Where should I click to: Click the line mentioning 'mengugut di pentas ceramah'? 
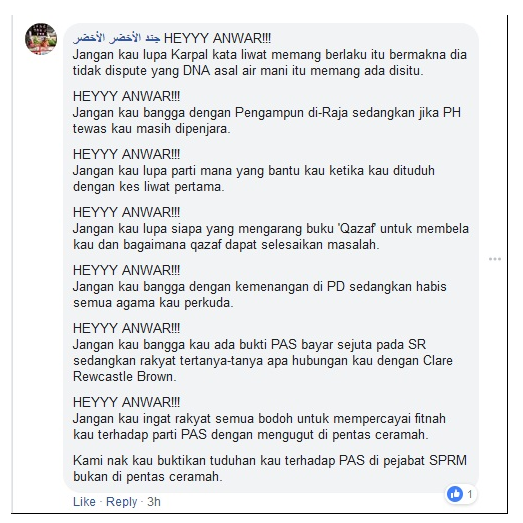tap(250, 435)
